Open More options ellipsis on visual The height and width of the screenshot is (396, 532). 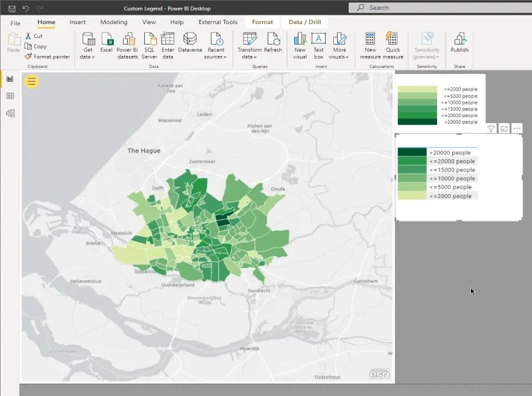[517, 128]
